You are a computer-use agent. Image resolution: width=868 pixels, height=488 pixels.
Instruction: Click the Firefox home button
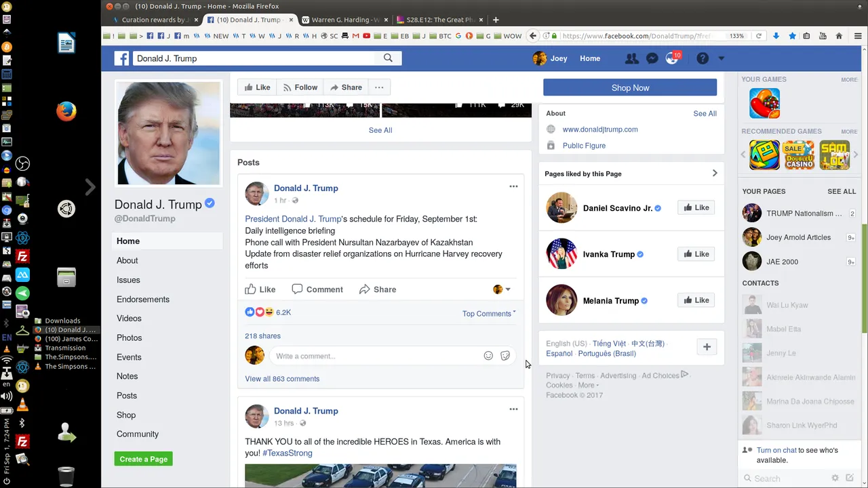click(839, 36)
